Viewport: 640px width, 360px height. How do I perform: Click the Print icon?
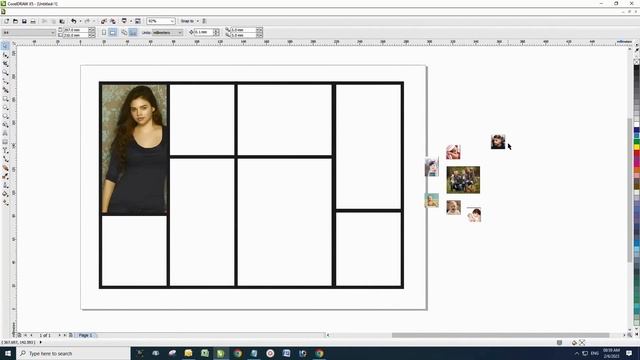tap(33, 21)
